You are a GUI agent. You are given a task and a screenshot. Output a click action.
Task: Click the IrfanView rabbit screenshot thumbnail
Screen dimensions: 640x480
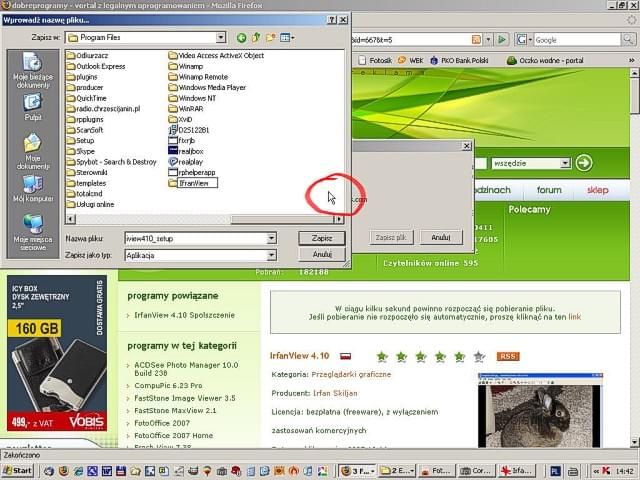point(540,410)
